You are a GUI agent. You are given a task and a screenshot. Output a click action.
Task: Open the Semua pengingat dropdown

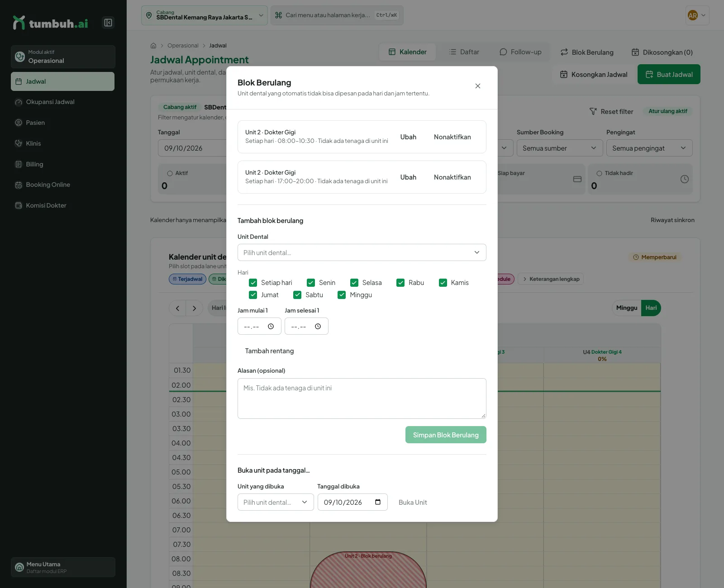(649, 148)
